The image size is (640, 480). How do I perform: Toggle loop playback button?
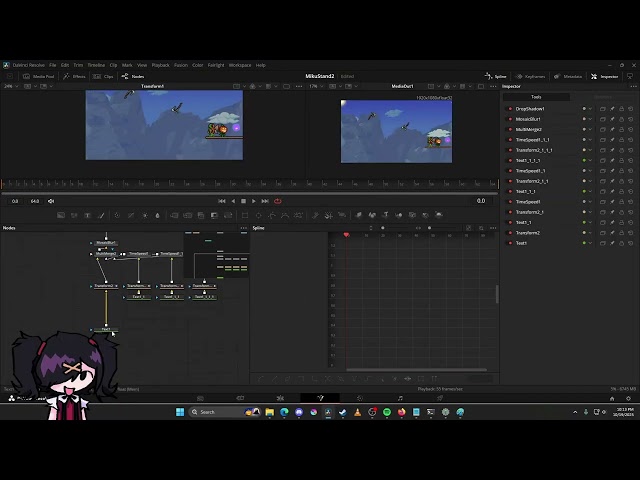278,201
